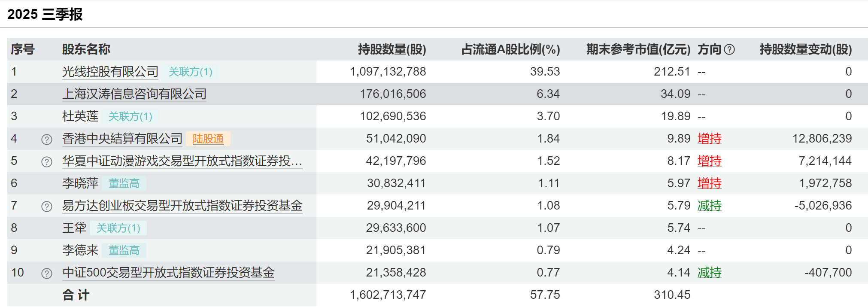
Task: Click the question mark icon beside 华夏中证动漫游戏基金
Action: 46,161
